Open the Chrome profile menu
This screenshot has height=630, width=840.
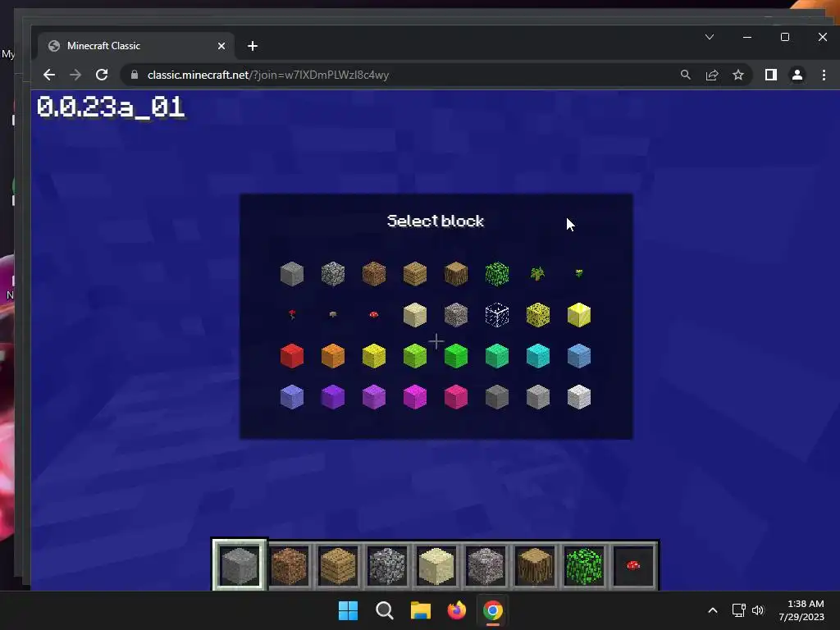pyautogui.click(x=797, y=75)
